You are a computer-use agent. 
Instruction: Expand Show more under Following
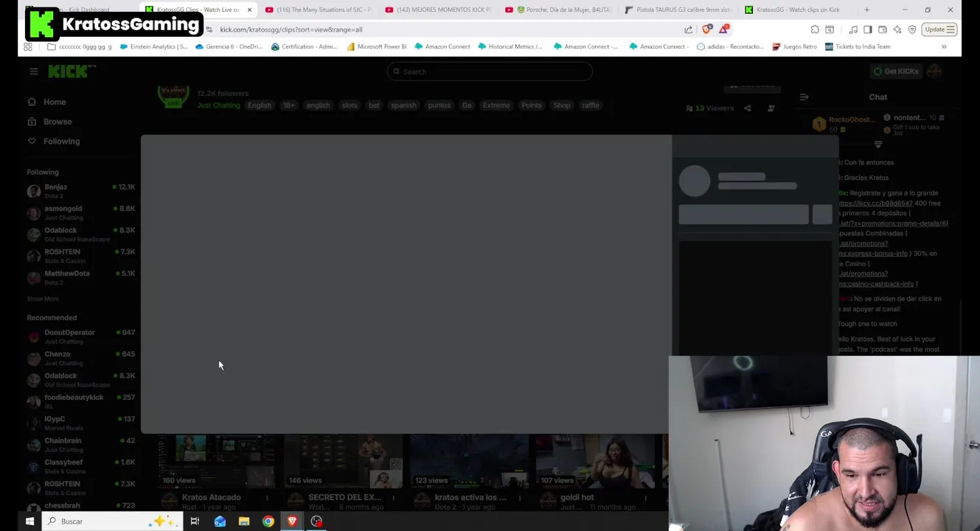(43, 299)
